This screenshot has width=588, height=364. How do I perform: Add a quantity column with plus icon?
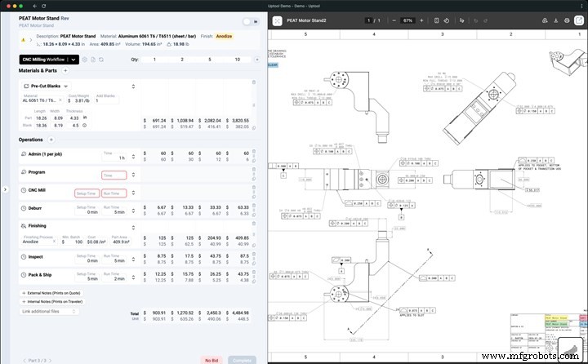pos(257,60)
